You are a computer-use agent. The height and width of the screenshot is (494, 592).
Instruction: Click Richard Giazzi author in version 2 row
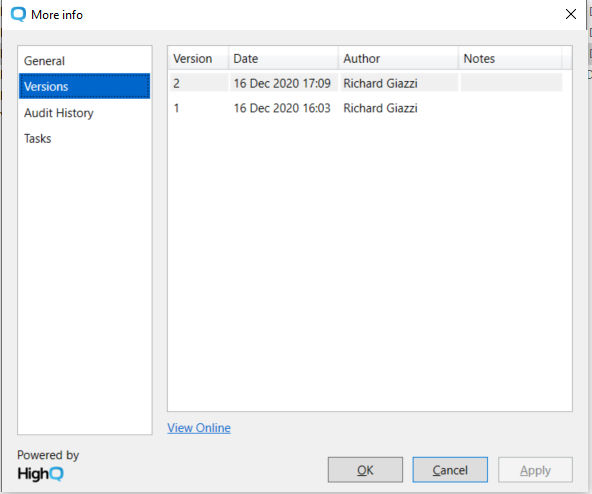[380, 83]
